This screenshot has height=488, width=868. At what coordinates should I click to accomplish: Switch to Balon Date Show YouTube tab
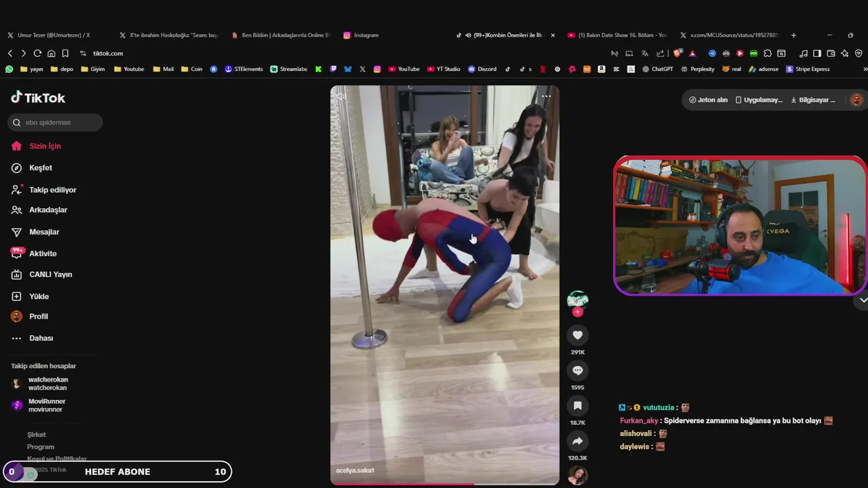tap(618, 35)
